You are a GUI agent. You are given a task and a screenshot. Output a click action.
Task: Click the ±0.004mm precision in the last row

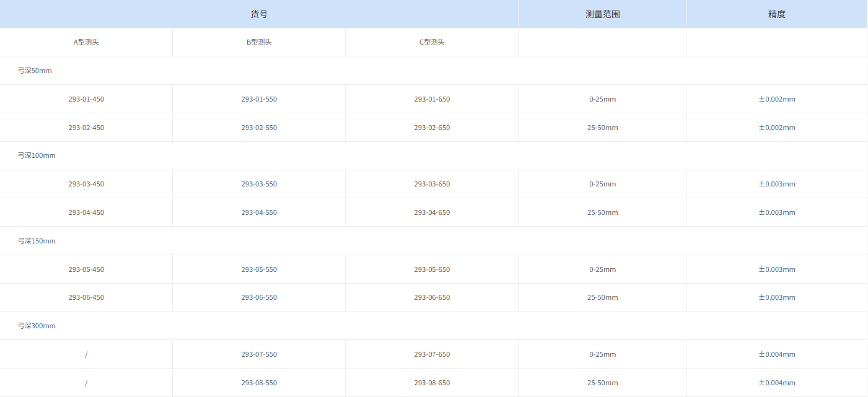pyautogui.click(x=776, y=382)
